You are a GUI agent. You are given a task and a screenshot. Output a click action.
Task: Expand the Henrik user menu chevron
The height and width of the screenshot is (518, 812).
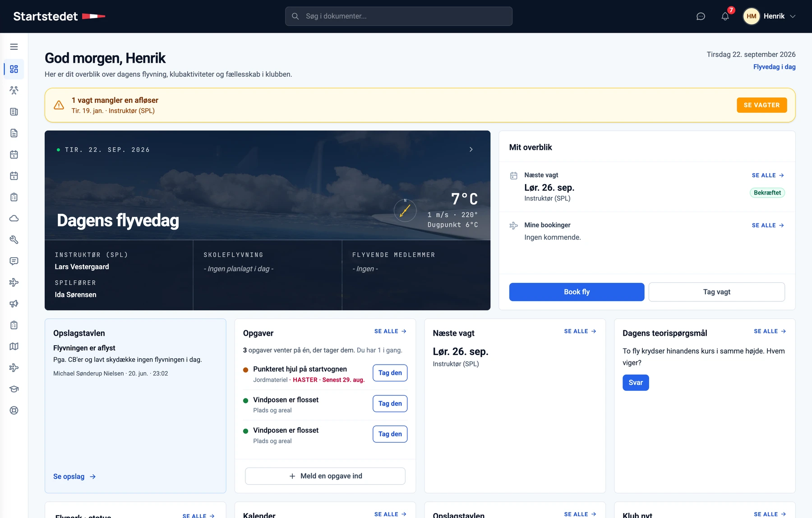pyautogui.click(x=793, y=16)
